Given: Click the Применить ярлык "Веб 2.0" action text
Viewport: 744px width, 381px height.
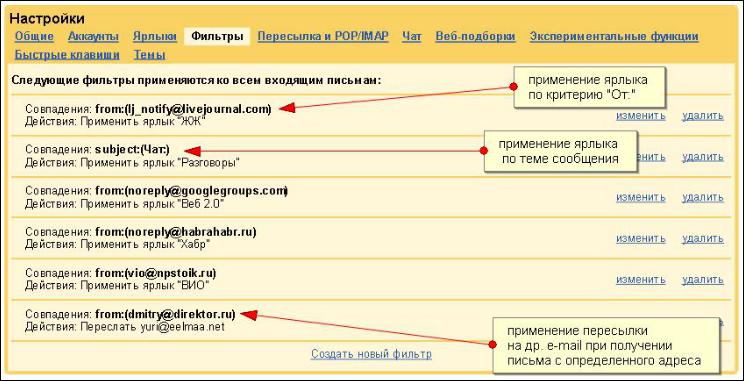Looking at the screenshot, I should click(x=152, y=204).
